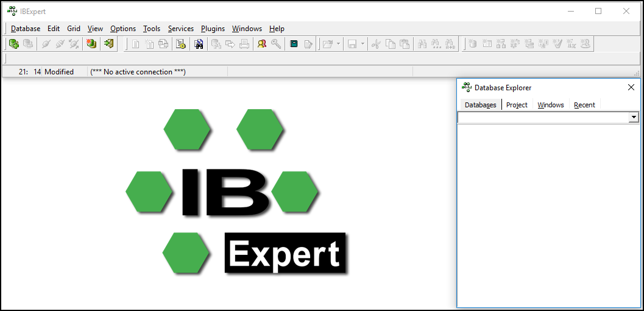Click the New Role person icon

click(x=586, y=44)
